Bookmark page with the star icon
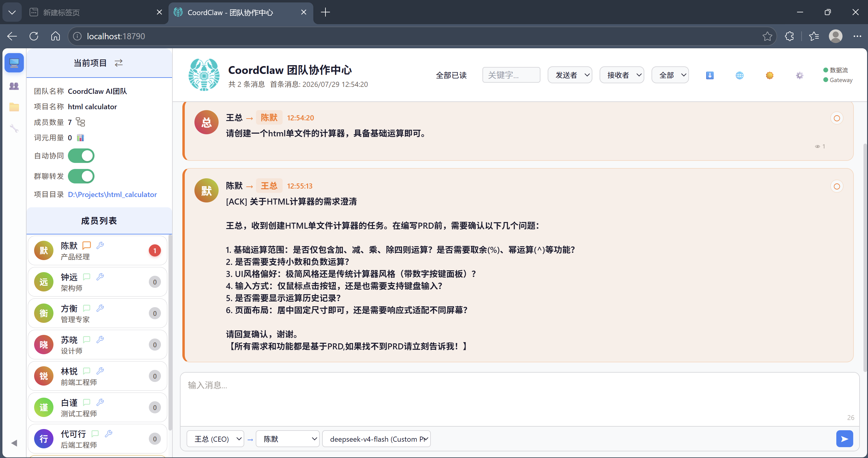 coord(767,36)
